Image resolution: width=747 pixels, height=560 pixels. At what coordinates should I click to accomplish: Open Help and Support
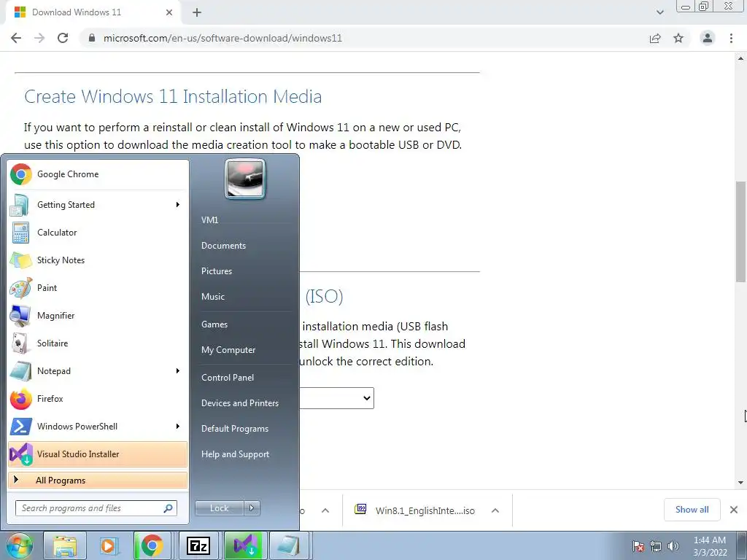pos(235,454)
